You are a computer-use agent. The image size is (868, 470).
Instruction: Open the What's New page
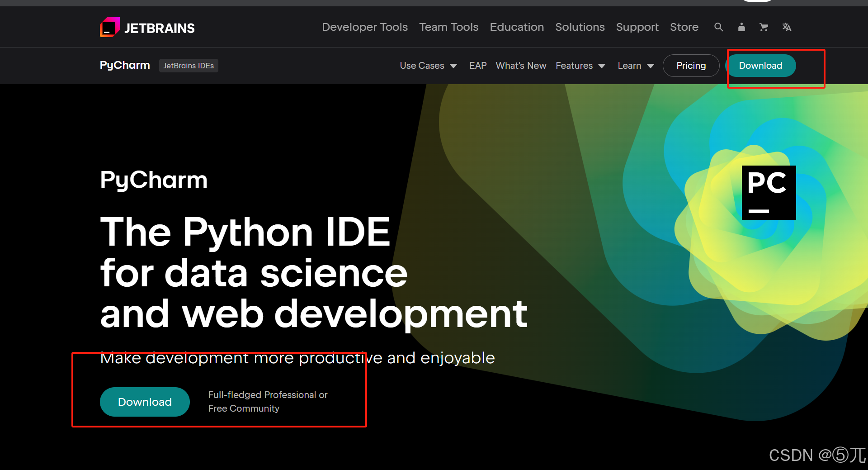click(521, 66)
